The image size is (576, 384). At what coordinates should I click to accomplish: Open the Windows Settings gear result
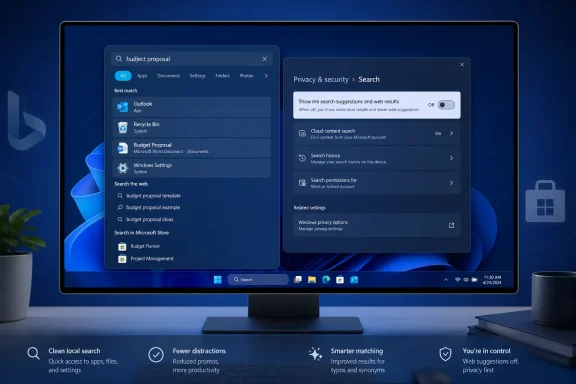coord(191,168)
